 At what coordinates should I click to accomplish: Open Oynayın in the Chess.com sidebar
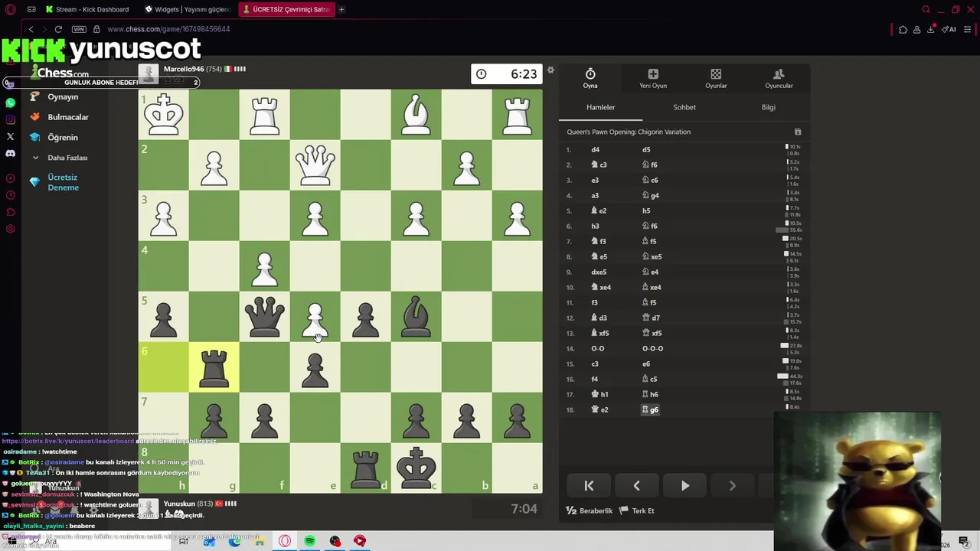click(x=54, y=97)
